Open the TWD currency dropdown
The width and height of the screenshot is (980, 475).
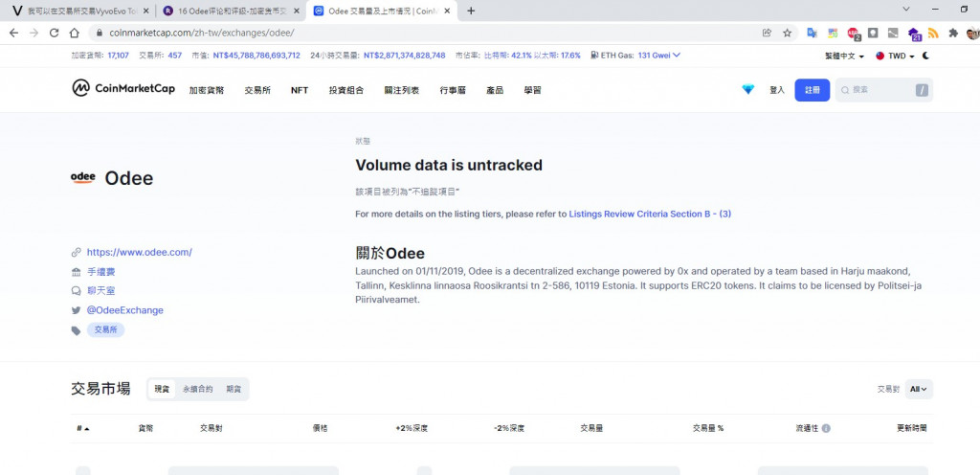[x=895, y=56]
